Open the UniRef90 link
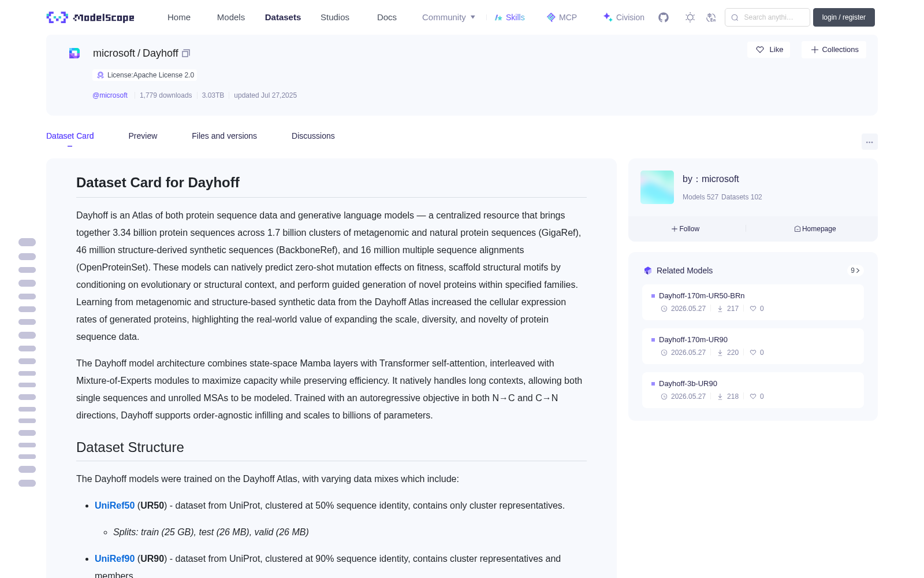This screenshot has width=924, height=578. [x=114, y=558]
